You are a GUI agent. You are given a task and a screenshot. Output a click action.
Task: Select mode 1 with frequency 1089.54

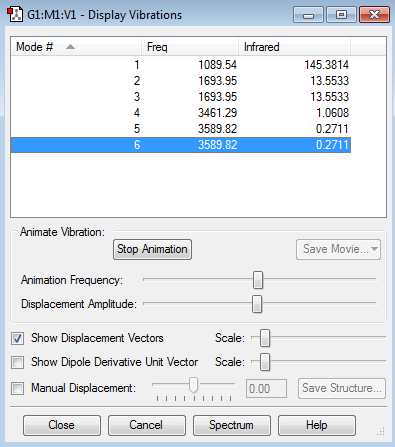(181, 65)
